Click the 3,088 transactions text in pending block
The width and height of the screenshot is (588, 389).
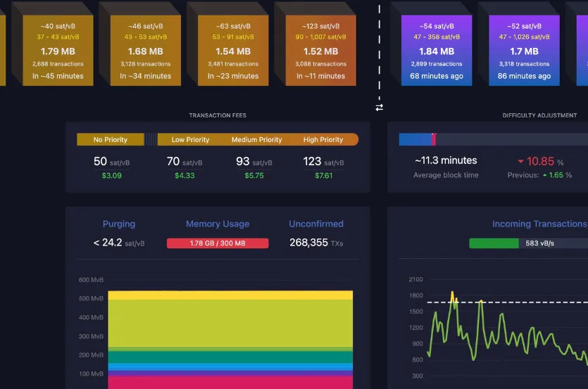coord(320,64)
